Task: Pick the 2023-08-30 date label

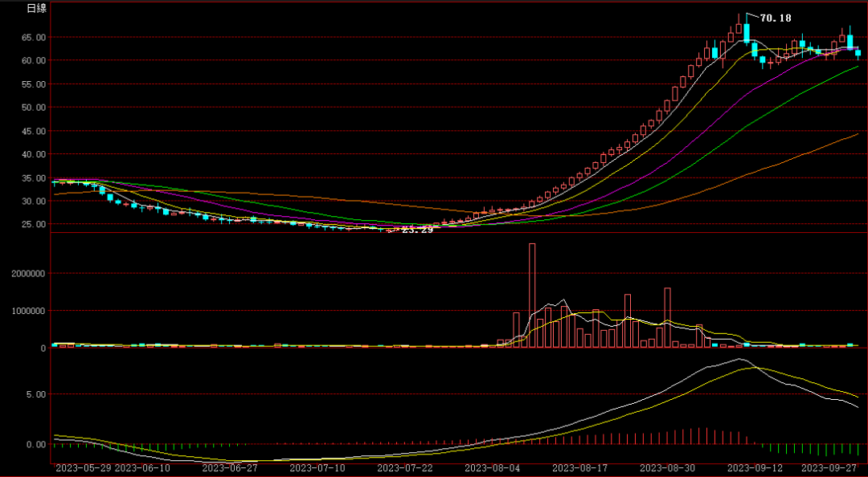Action: point(668,467)
